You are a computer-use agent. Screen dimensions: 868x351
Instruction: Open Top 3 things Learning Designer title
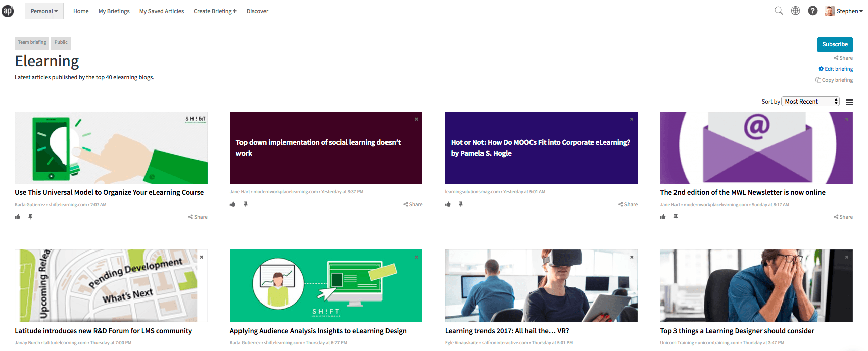pyautogui.click(x=737, y=331)
